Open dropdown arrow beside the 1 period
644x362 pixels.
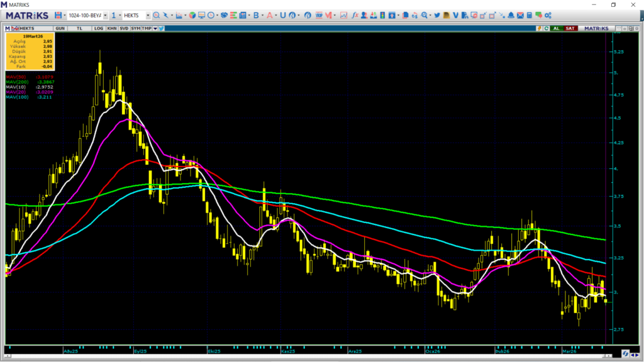point(119,16)
